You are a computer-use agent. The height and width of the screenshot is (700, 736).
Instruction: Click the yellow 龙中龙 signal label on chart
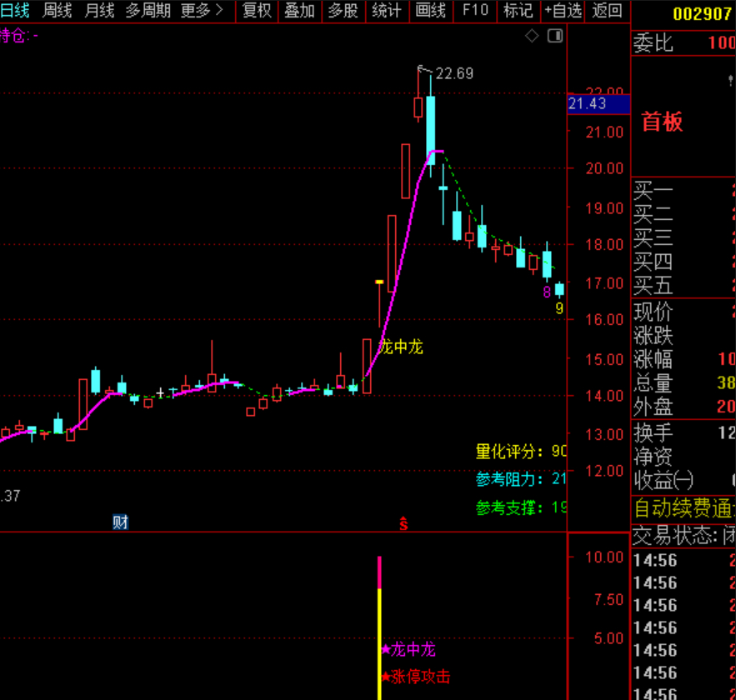[401, 347]
